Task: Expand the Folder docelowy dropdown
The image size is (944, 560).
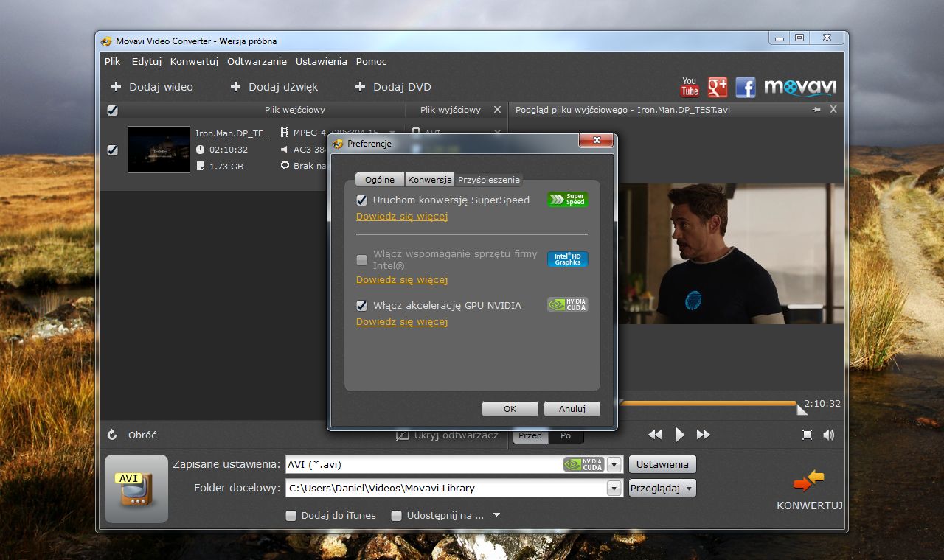Action: (x=615, y=488)
